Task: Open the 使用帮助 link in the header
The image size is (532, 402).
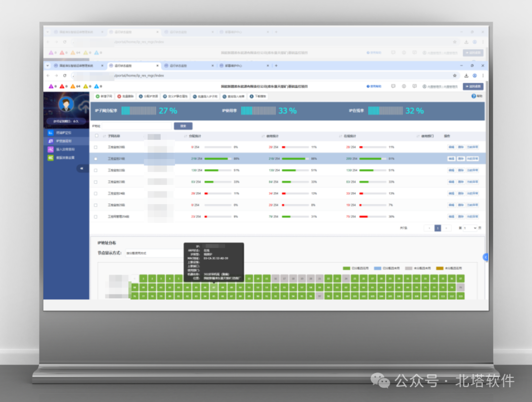Action: click(374, 87)
